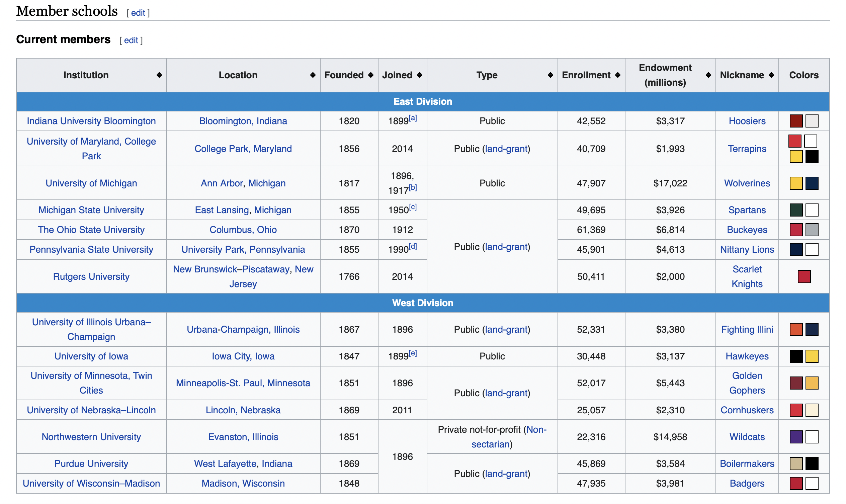This screenshot has width=846, height=504.
Task: Open the Scarlet Knights nickname link
Action: (748, 277)
